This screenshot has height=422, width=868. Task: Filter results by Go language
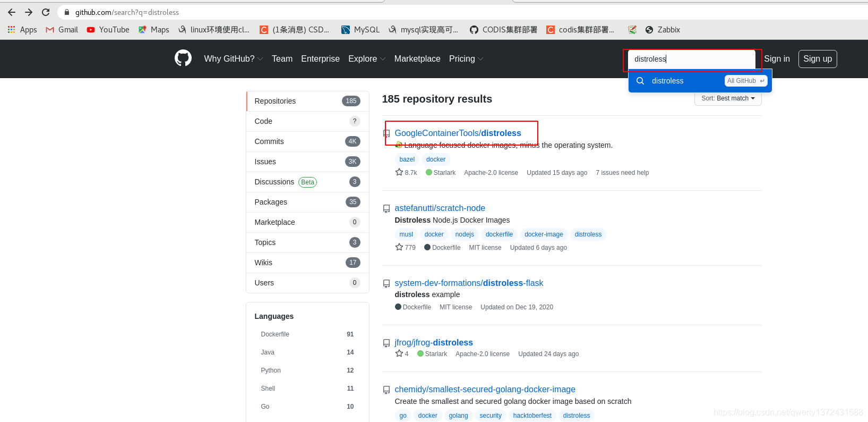coord(307,407)
